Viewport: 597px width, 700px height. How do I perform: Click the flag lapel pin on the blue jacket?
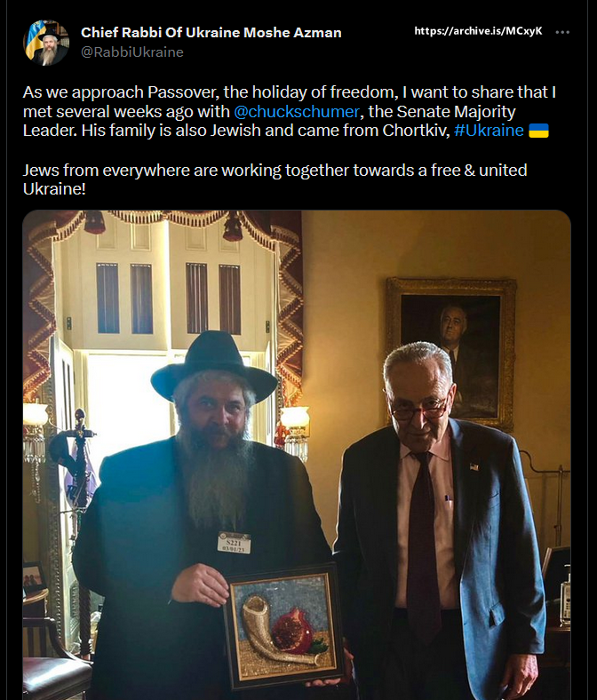[x=474, y=467]
